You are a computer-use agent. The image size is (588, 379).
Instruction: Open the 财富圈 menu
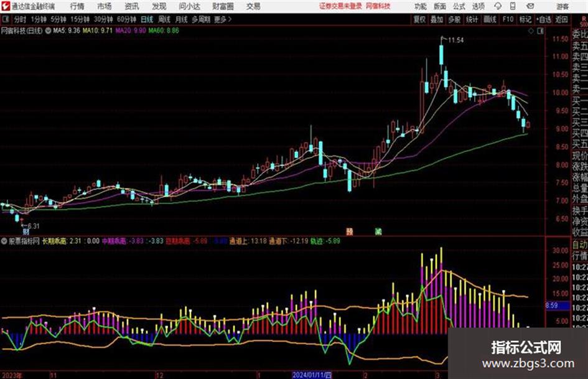coord(223,6)
